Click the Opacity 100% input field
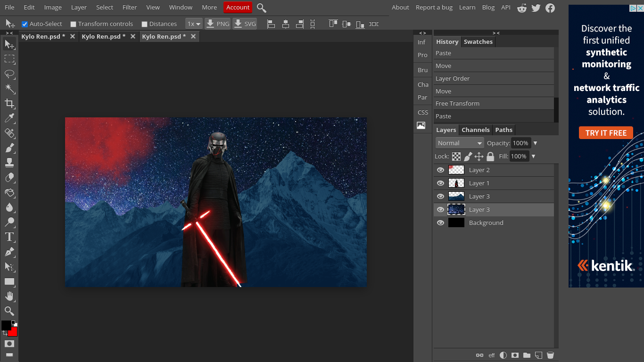This screenshot has height=362, width=644. 521,143
